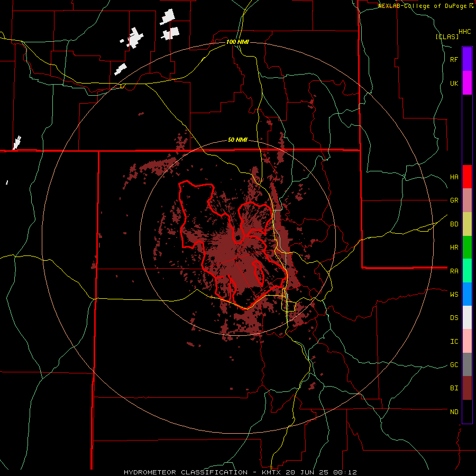The image size is (476, 476).
Task: Click the 'NEXLAB-College of DuPage' credit text
Action: coord(422,6)
